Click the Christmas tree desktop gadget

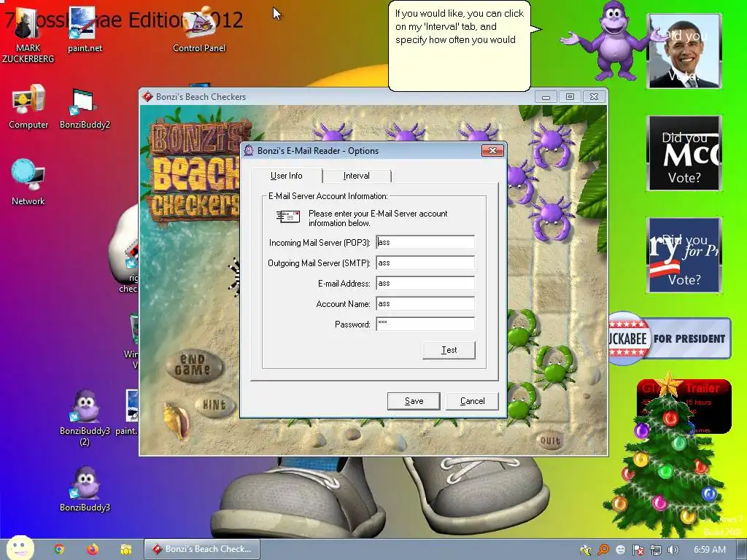tap(667, 457)
